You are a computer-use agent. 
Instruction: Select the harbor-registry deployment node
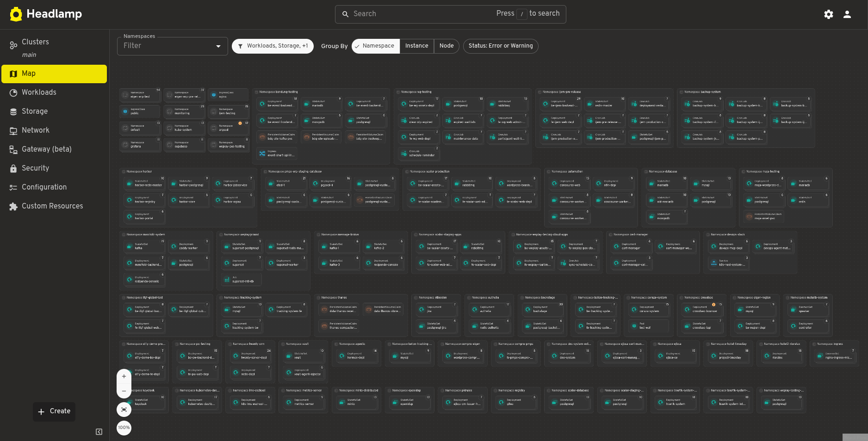(144, 200)
